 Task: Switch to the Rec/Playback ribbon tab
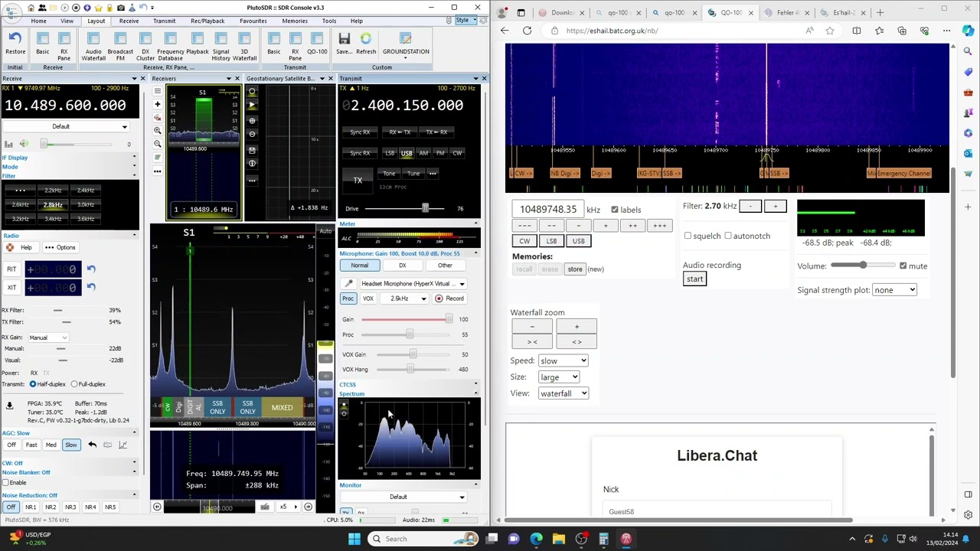pos(207,21)
